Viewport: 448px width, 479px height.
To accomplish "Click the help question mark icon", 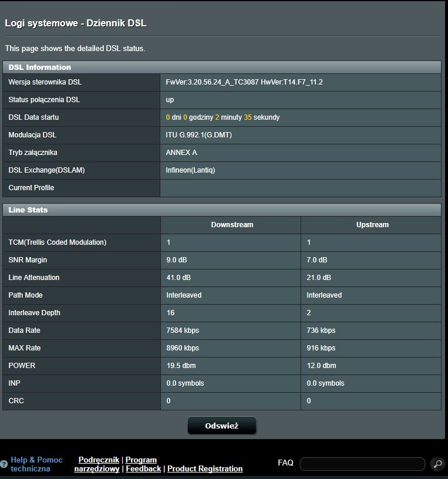I will (4, 464).
